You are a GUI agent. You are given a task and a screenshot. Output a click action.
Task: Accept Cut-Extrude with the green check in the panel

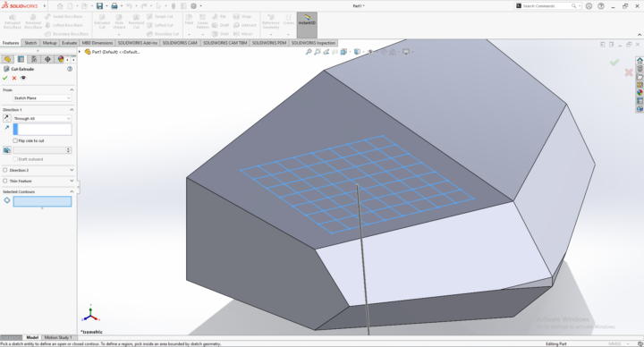click(x=5, y=78)
